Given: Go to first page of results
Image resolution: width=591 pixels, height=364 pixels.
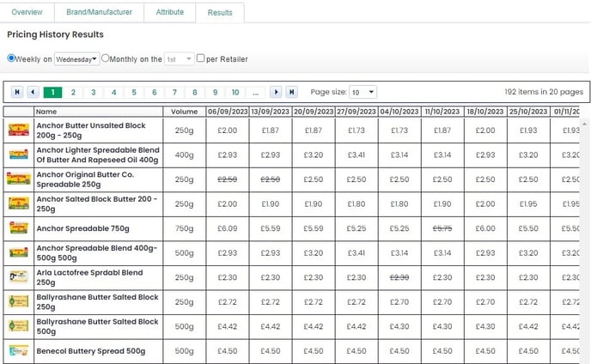Looking at the screenshot, I should click(17, 92).
